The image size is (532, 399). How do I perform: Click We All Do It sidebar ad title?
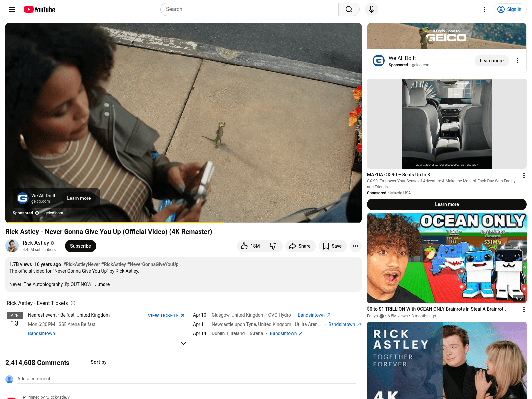(402, 58)
